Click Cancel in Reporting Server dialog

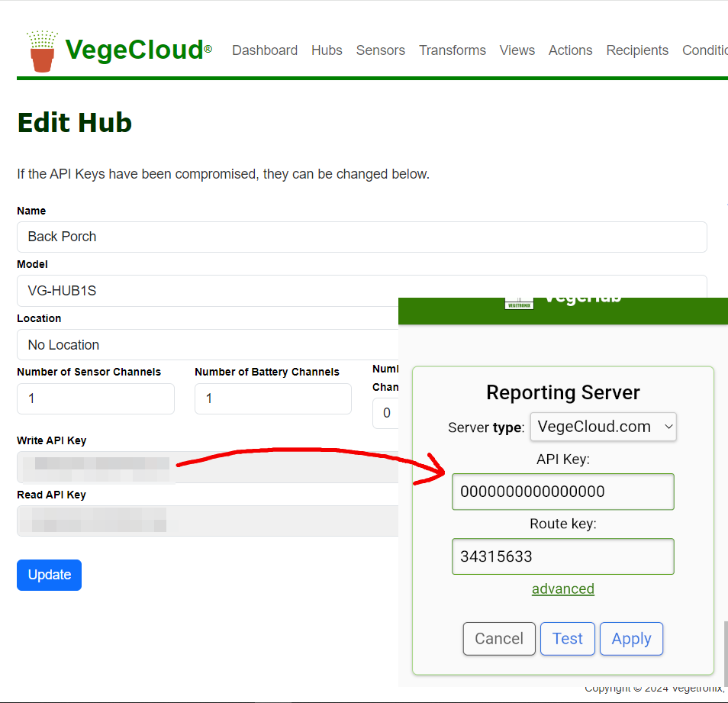click(499, 638)
